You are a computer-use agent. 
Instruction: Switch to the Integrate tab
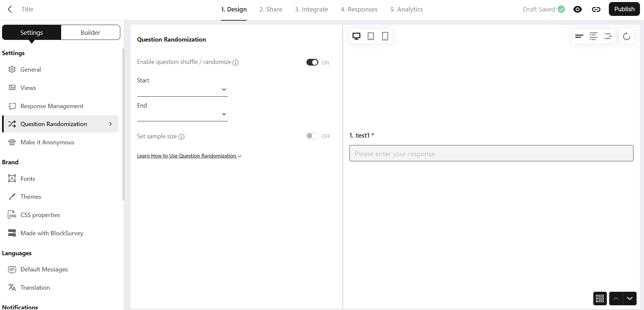coord(311,9)
